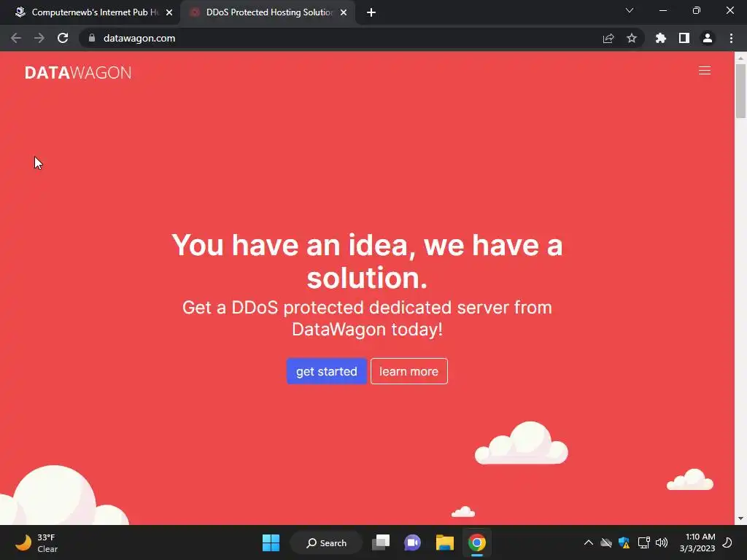Viewport: 747px width, 560px height.
Task: Share this page icon in address bar
Action: (608, 38)
